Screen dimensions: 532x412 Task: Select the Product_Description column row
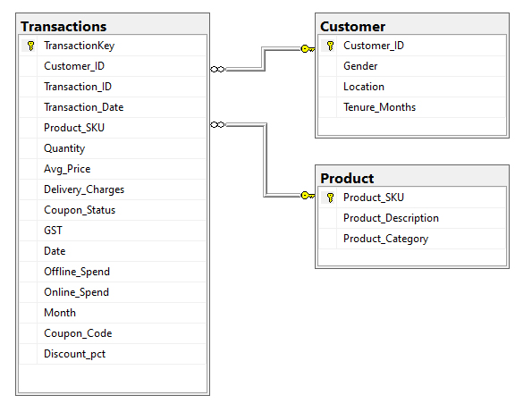412,218
